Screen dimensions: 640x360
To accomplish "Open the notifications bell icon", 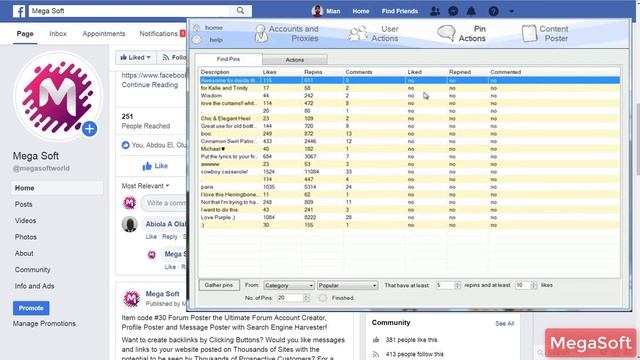I will [471, 11].
